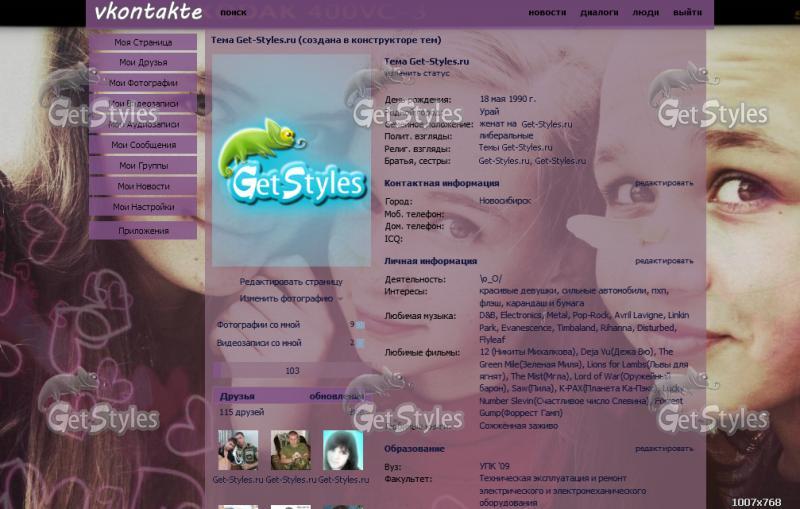Click birthday value 18 мая 1990 г.
This screenshot has width=800, height=509.
pos(507,99)
